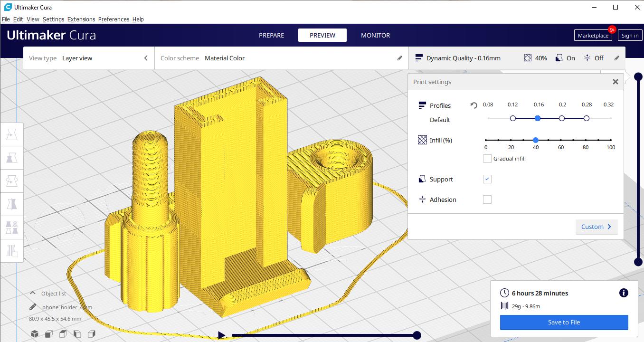644x342 pixels.
Task: Play the layer simulation
Action: coord(221,335)
